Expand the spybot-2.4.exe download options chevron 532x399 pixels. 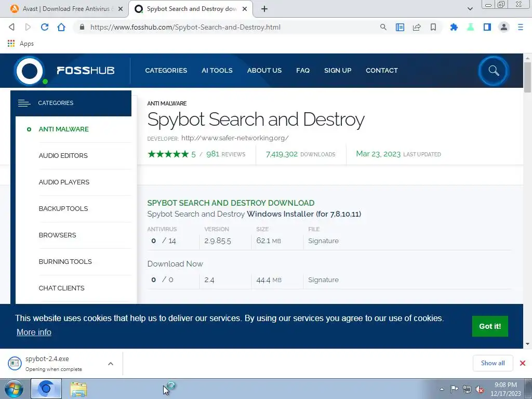111,363
